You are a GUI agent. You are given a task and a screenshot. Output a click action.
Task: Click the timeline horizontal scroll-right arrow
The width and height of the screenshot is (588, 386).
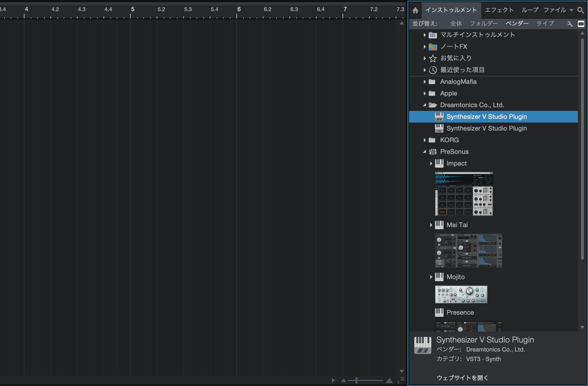(333, 380)
